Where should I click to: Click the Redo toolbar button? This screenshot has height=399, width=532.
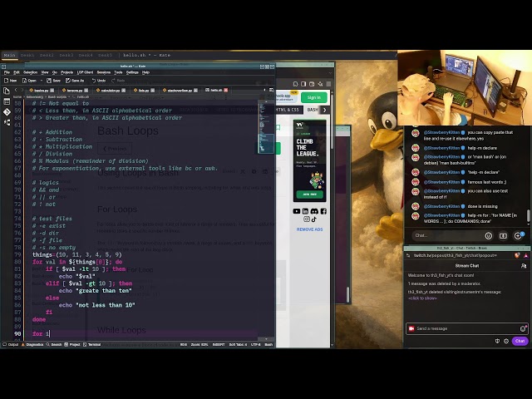[x=118, y=81]
